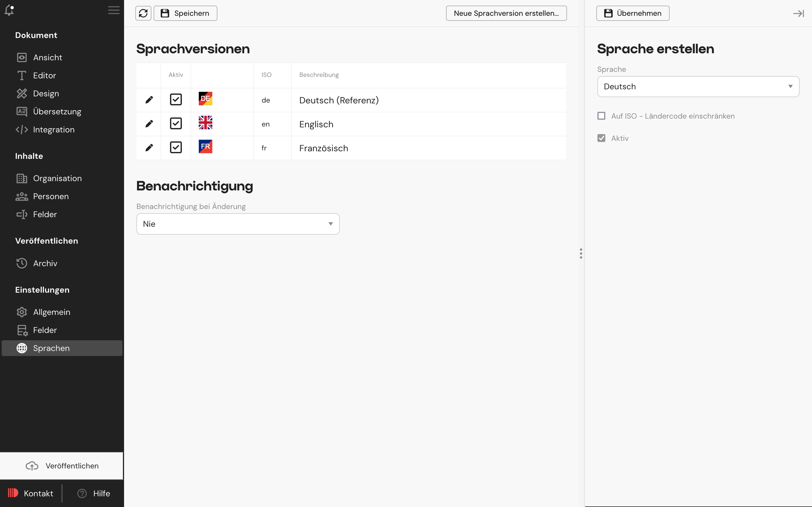Viewport: 812px width, 507px height.
Task: Open the Archiv panel
Action: point(45,263)
